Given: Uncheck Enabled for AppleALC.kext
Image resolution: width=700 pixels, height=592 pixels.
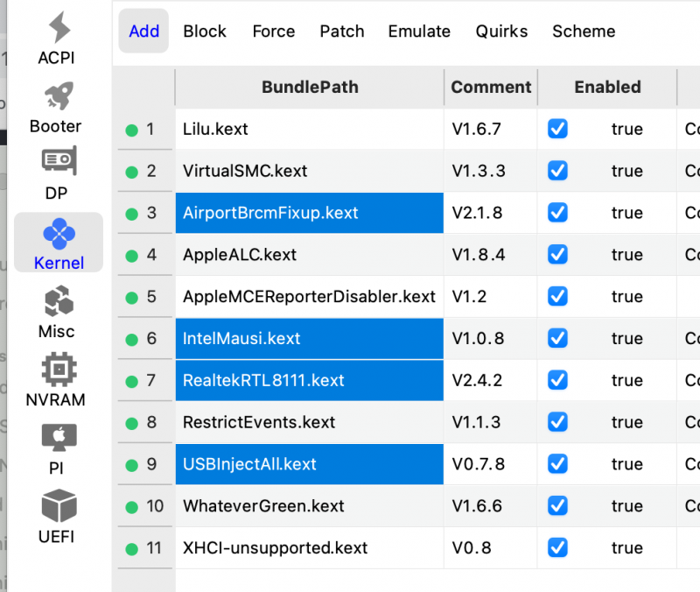Looking at the screenshot, I should coord(557,255).
